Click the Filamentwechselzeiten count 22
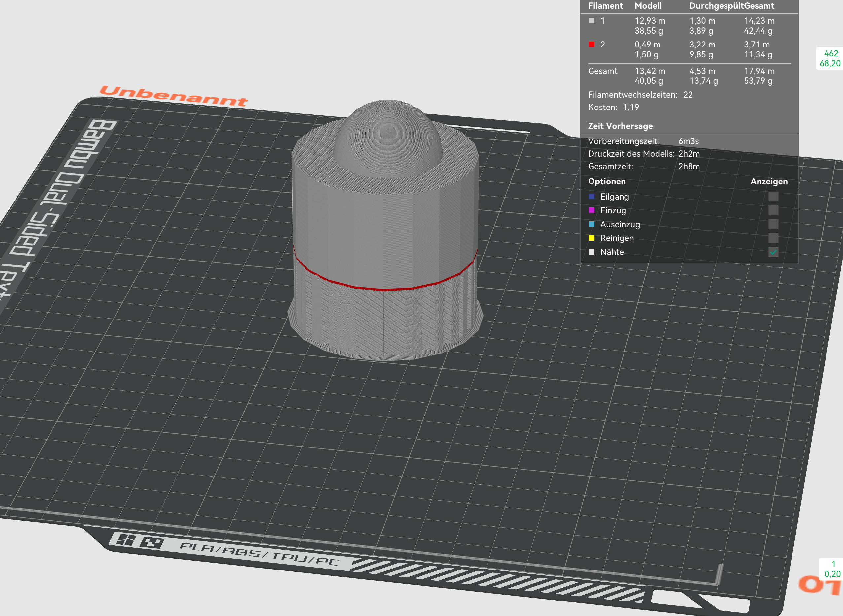 coord(689,95)
